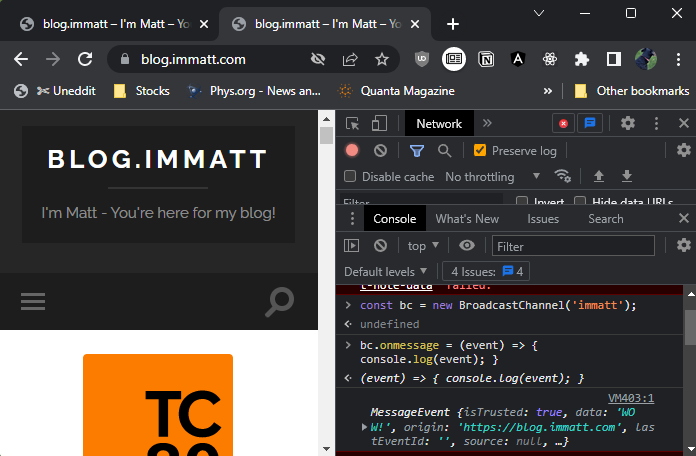
Task: Expand the Default levels dropdown
Action: click(386, 271)
